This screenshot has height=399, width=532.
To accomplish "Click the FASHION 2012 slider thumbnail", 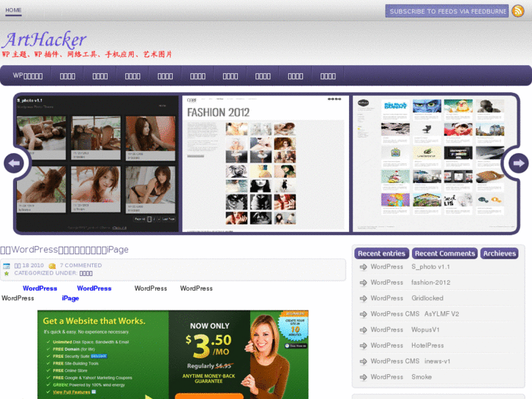I will coord(266,164).
